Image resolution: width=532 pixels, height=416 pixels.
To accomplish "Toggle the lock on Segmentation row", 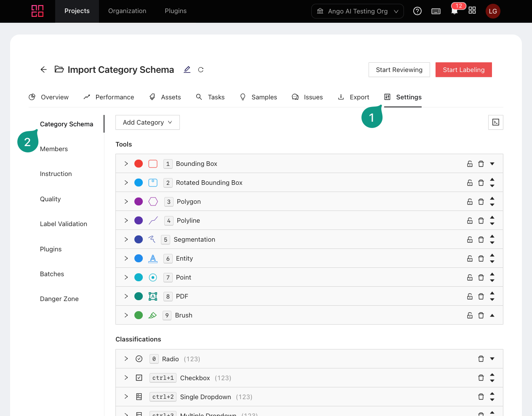I will click(470, 240).
